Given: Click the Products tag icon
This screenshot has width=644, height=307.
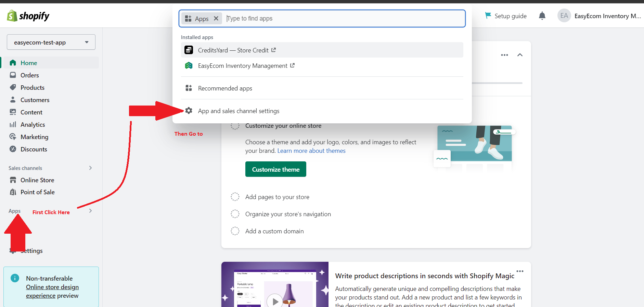Looking at the screenshot, I should point(13,87).
